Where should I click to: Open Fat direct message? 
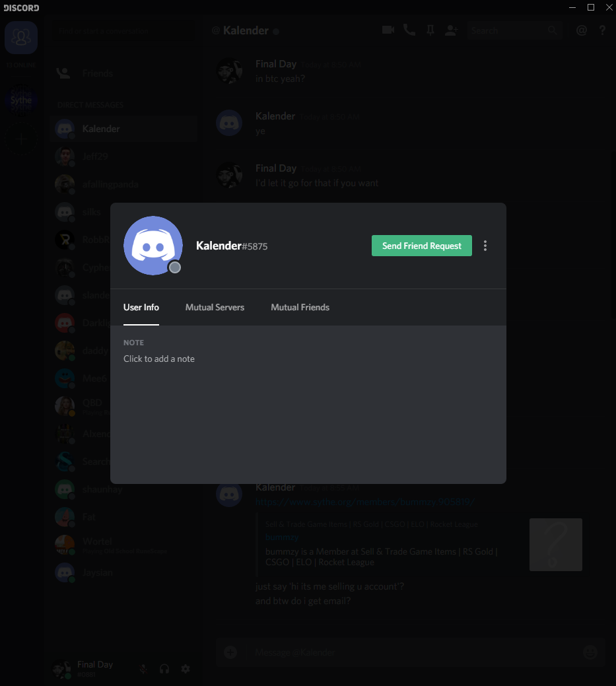pos(123,517)
